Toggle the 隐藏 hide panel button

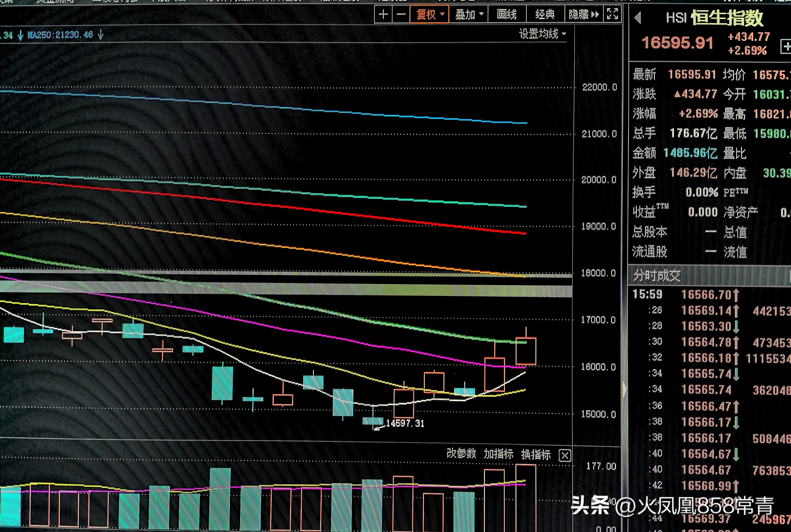(x=583, y=15)
